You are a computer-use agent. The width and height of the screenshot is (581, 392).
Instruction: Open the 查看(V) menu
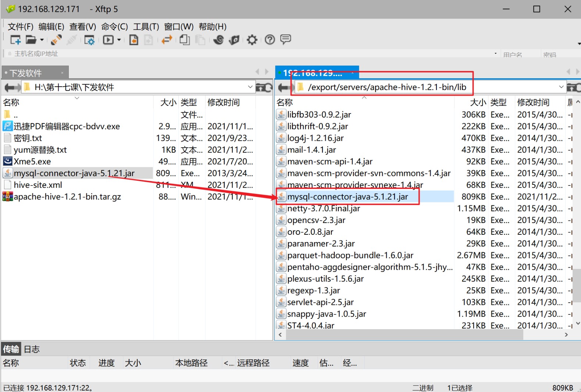point(83,27)
